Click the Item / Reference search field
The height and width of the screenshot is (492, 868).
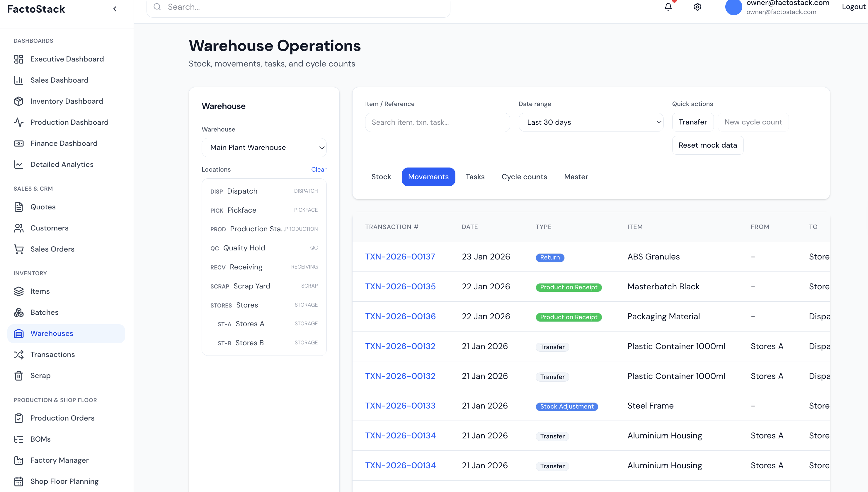437,122
